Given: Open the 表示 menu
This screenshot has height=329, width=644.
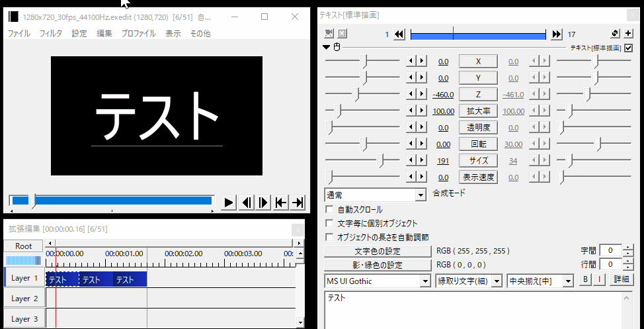Looking at the screenshot, I should point(173,34).
